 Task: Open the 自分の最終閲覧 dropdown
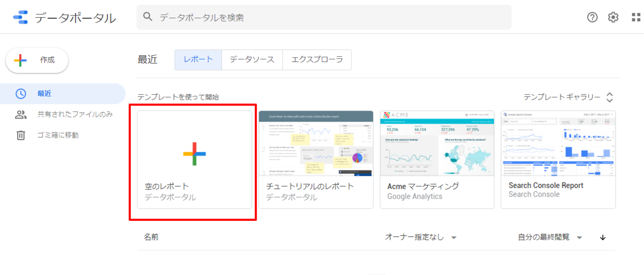tap(550, 237)
